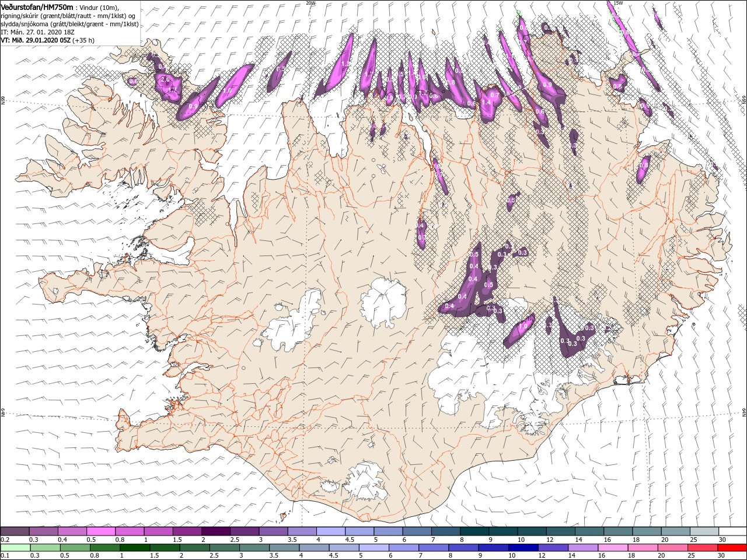Select the magenta 1 swatch in top legend row

[158, 531]
